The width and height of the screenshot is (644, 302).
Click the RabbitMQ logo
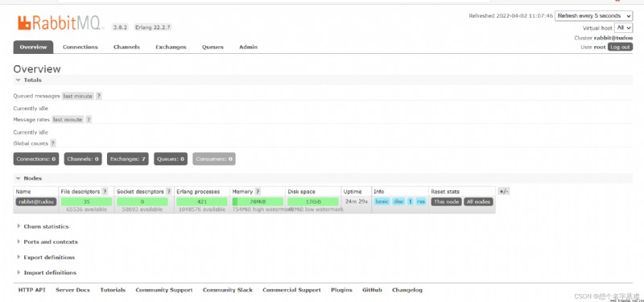59,23
